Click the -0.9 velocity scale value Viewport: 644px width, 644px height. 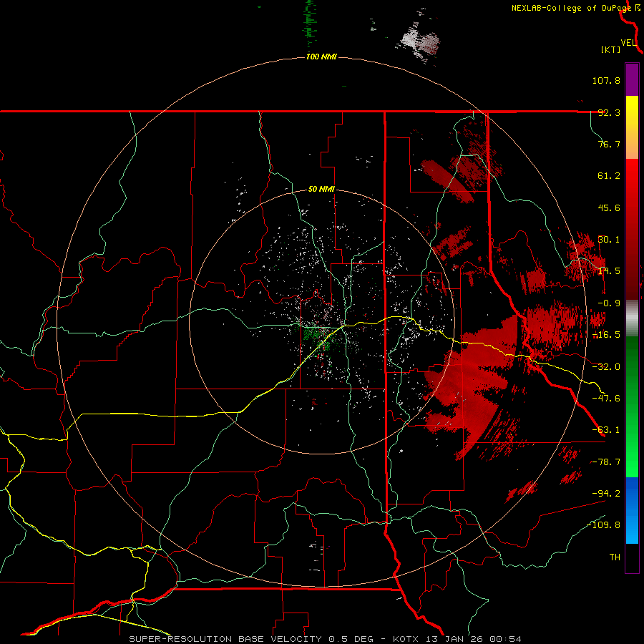click(609, 303)
